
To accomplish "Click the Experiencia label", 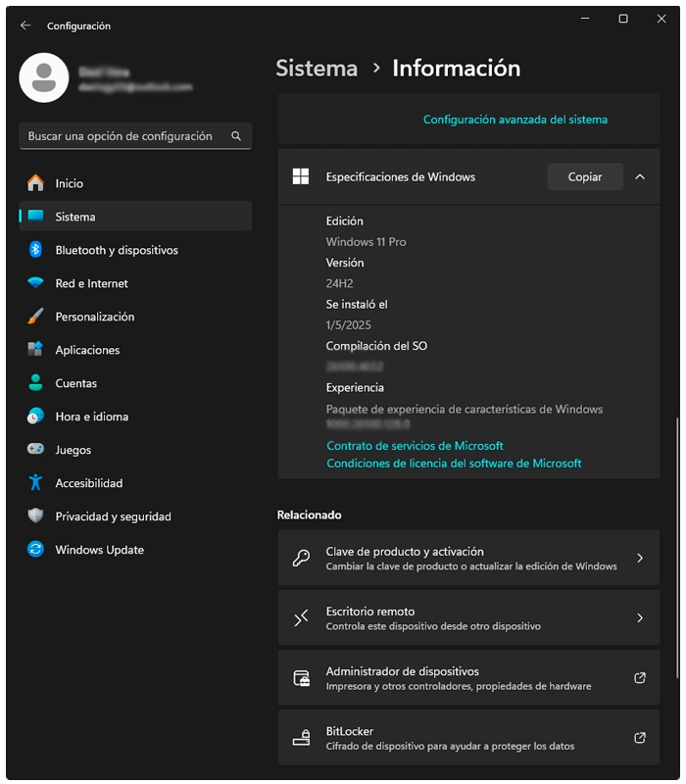I will click(x=355, y=387).
